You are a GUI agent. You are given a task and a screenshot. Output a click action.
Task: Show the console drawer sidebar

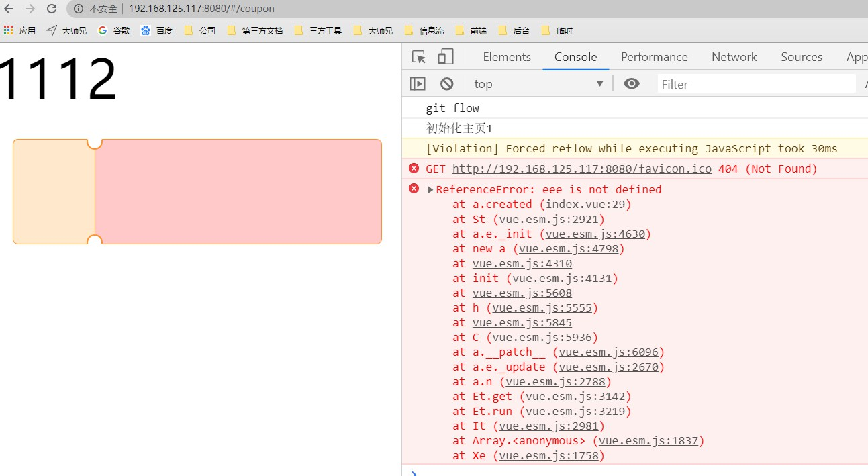[418, 83]
